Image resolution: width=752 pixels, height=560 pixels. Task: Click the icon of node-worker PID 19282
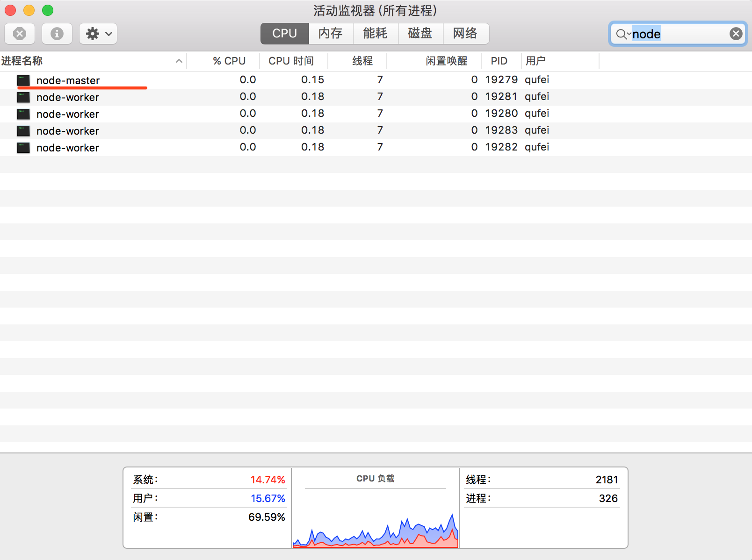coord(23,148)
